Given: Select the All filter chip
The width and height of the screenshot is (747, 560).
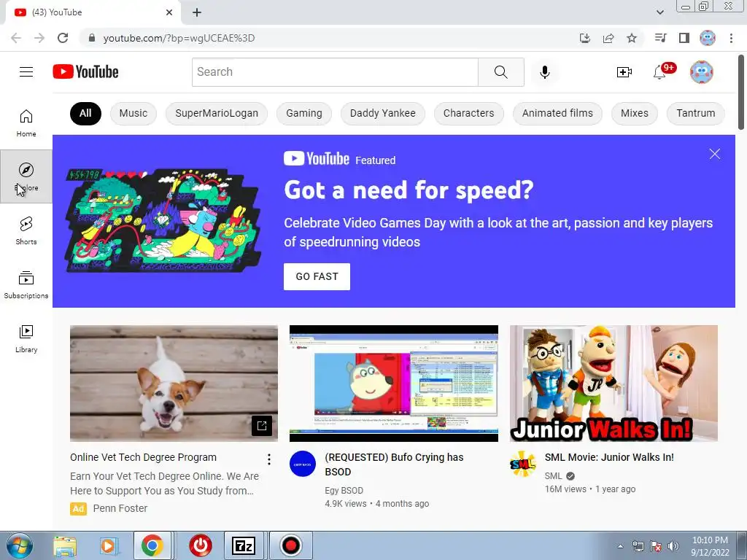Looking at the screenshot, I should (86, 113).
